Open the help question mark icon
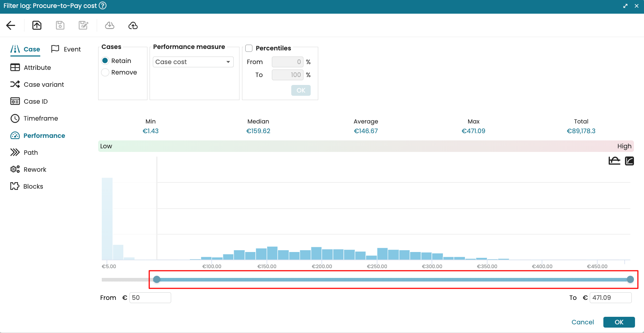Viewport: 644px width, 333px height. click(102, 6)
